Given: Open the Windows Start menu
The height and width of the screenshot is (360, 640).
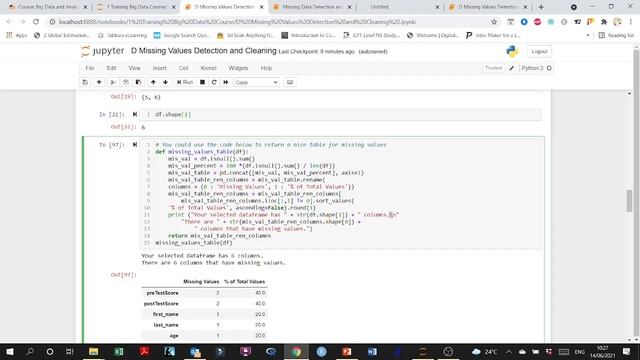Looking at the screenshot, I should (x=9, y=351).
